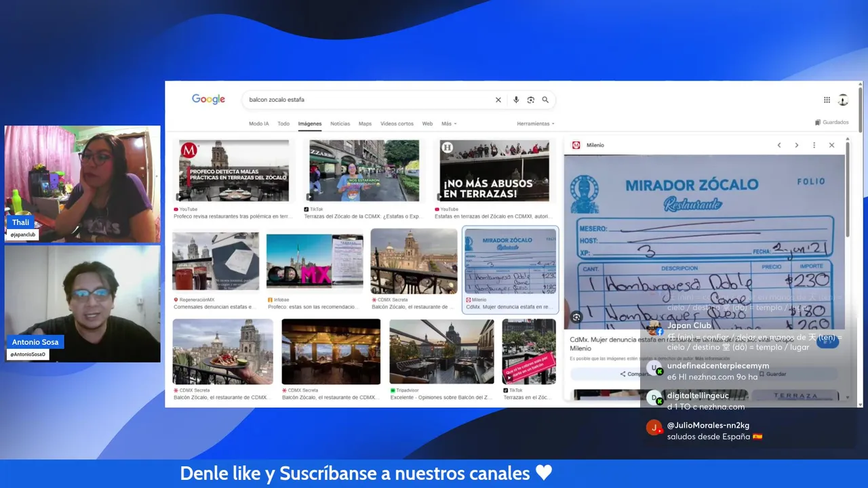Open Infobae CDMX sign thumbnail
The image size is (868, 488).
[315, 261]
